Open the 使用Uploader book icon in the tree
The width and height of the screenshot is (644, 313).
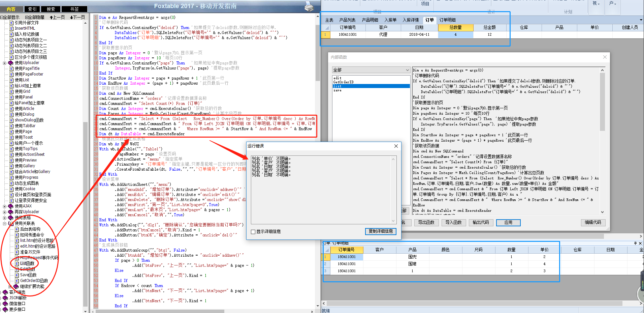coord(11,63)
